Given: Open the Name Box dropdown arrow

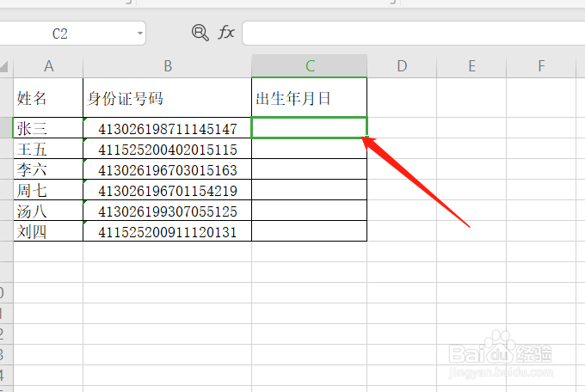Looking at the screenshot, I should pos(140,34).
